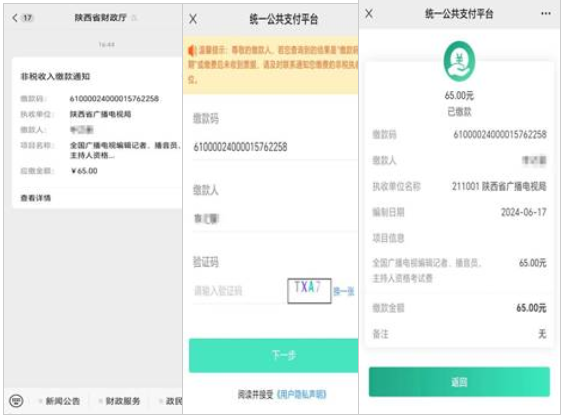Open 查看详情 in payment notice card

36,198
